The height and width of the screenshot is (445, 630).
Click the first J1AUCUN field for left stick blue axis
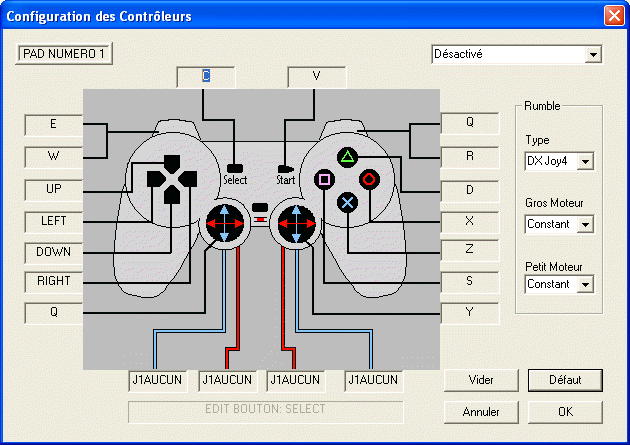click(x=158, y=380)
